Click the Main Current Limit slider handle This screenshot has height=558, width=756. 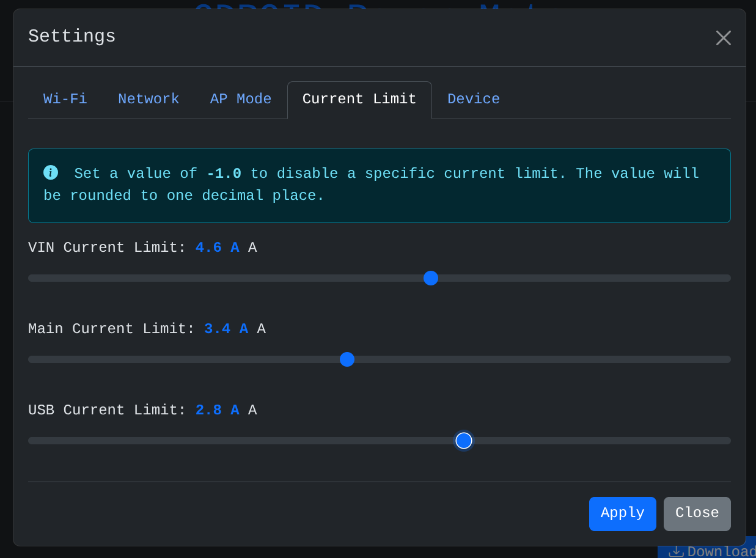(347, 359)
